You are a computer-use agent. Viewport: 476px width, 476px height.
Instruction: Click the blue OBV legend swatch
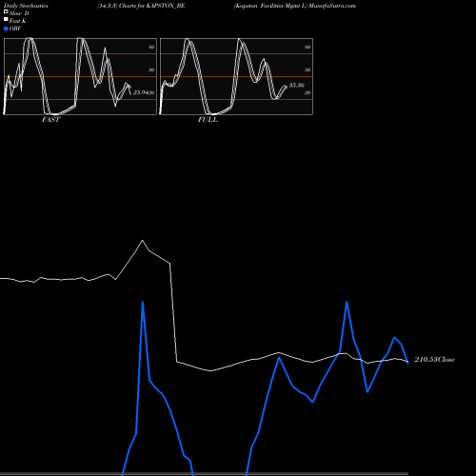[6, 29]
